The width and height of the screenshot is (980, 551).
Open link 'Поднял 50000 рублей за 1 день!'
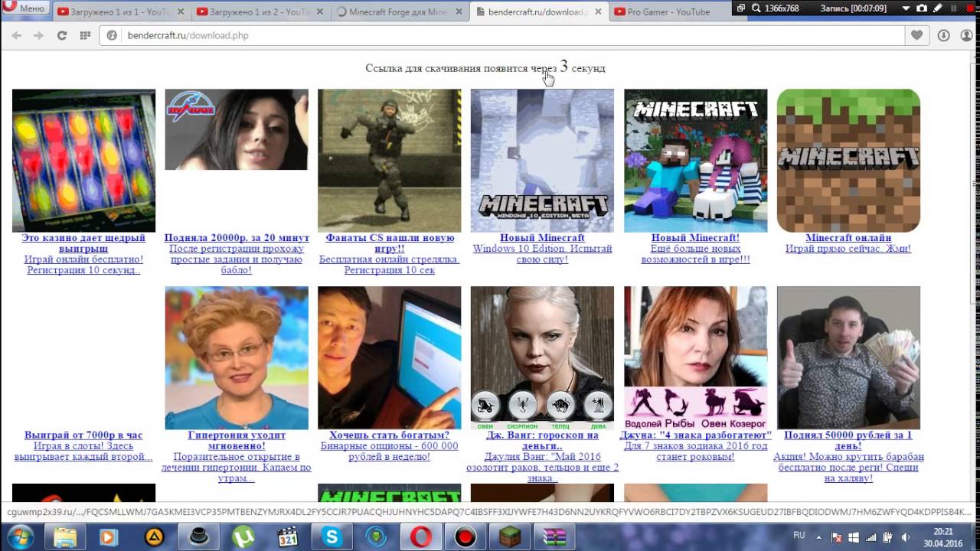(848, 440)
